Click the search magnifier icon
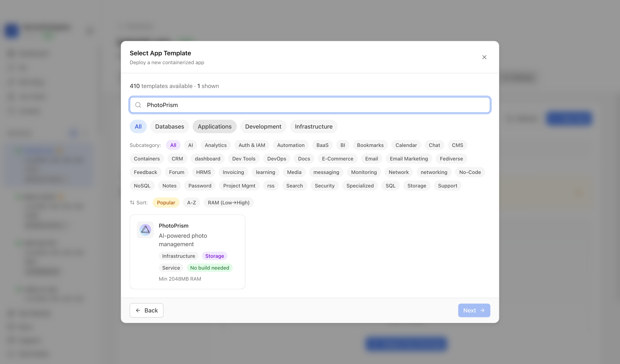The height and width of the screenshot is (364, 620). click(138, 105)
